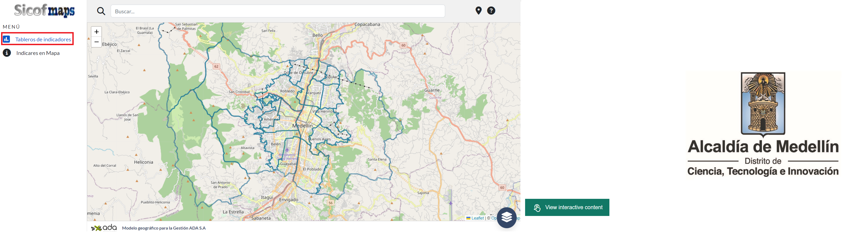Click the ada logo in the footer
The image size is (868, 235).
(104, 228)
